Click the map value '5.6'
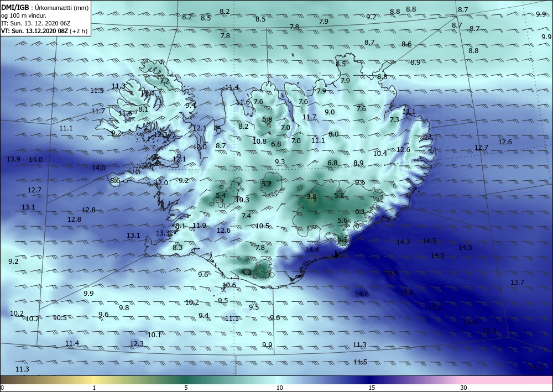 click(x=342, y=220)
